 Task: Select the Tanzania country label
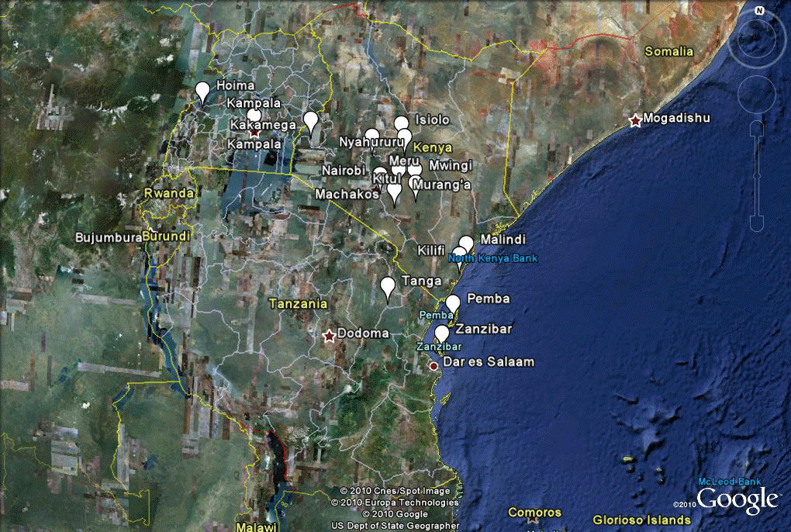coord(298,304)
